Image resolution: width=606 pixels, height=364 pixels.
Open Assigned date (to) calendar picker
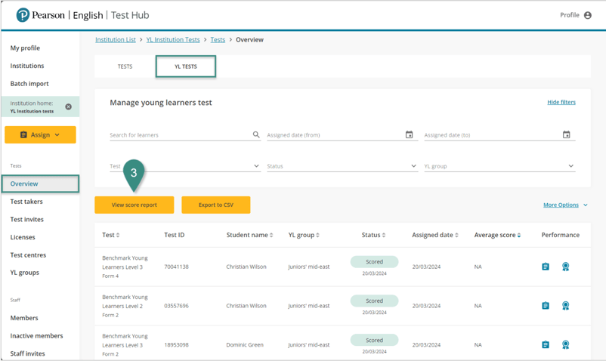pyautogui.click(x=566, y=135)
